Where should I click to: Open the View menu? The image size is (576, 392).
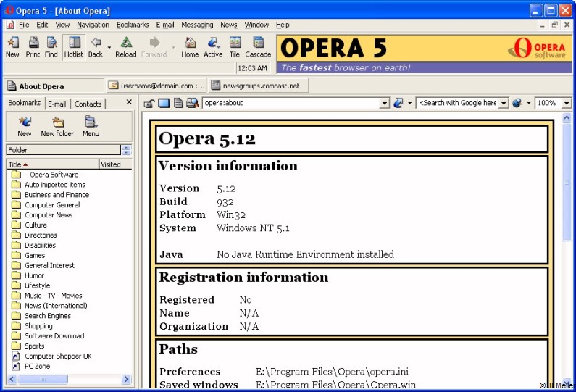pyautogui.click(x=62, y=25)
